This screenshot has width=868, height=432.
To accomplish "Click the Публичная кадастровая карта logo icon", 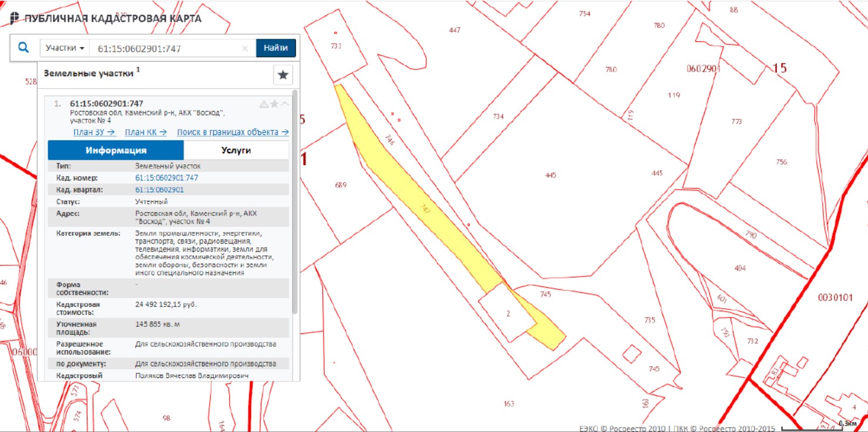I will click(15, 18).
